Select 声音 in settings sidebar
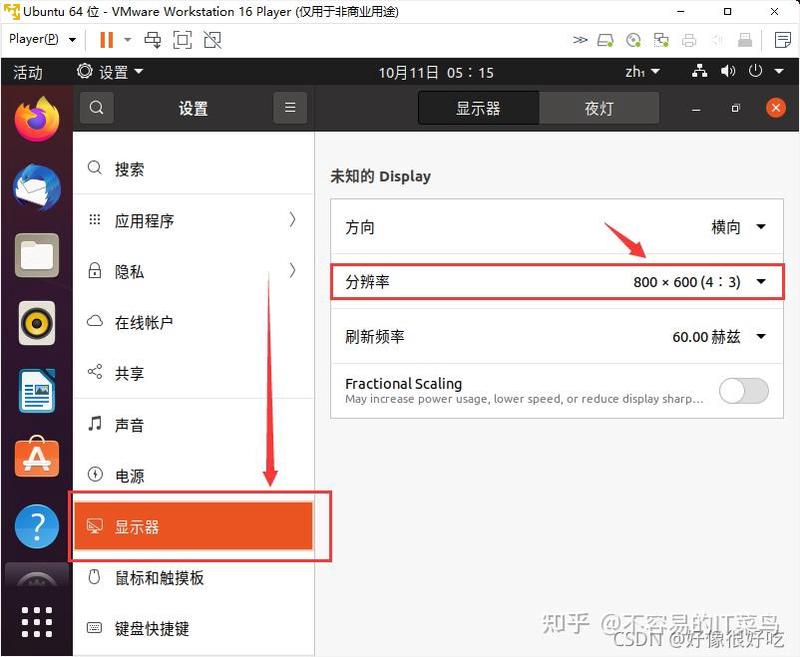Viewport: 800px width, 657px height. (194, 424)
